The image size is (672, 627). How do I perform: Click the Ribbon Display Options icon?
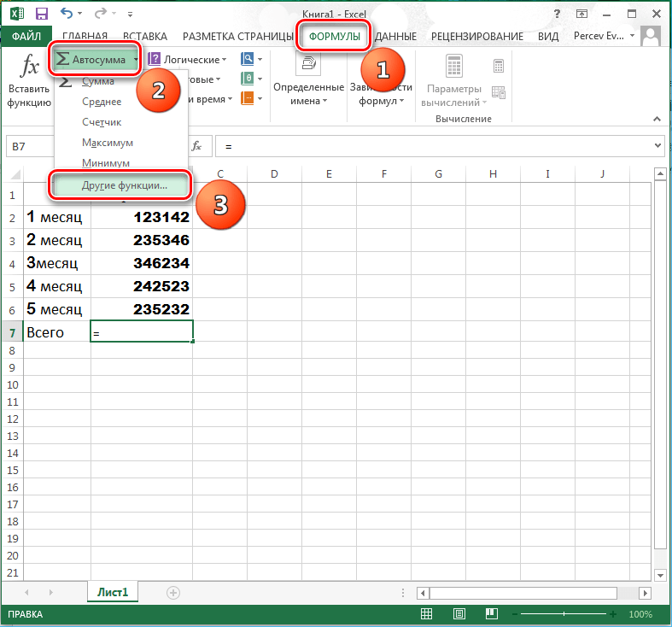(x=581, y=14)
